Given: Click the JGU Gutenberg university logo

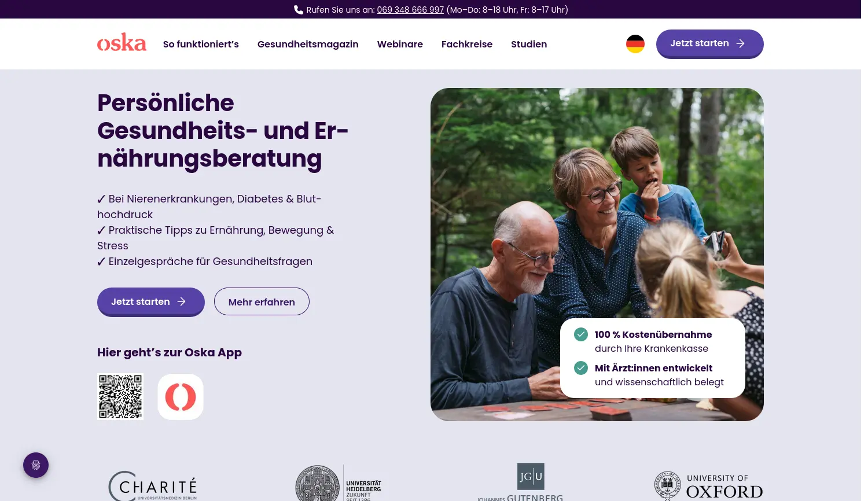Looking at the screenshot, I should click(521, 482).
